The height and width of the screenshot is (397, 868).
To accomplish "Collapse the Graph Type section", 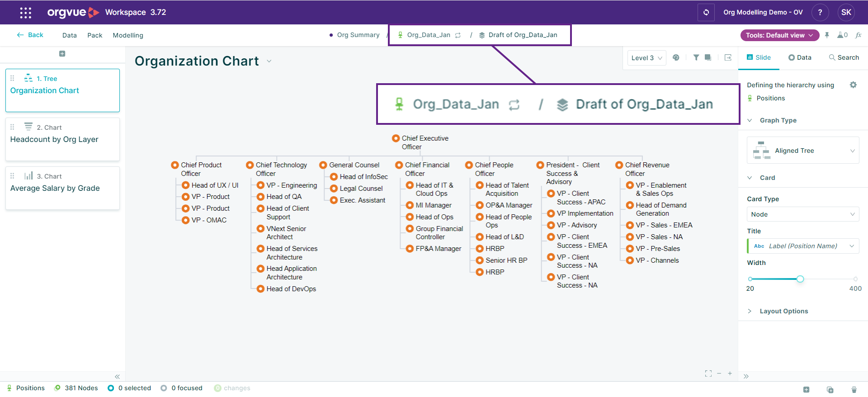I will coord(750,120).
